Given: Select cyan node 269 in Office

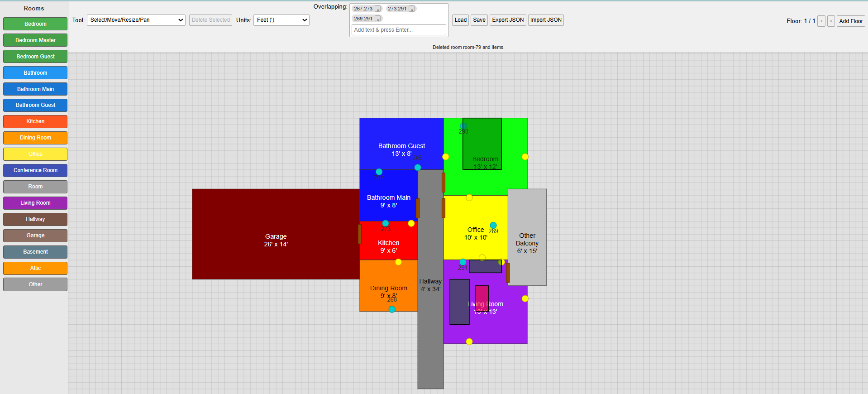Looking at the screenshot, I should point(493,225).
